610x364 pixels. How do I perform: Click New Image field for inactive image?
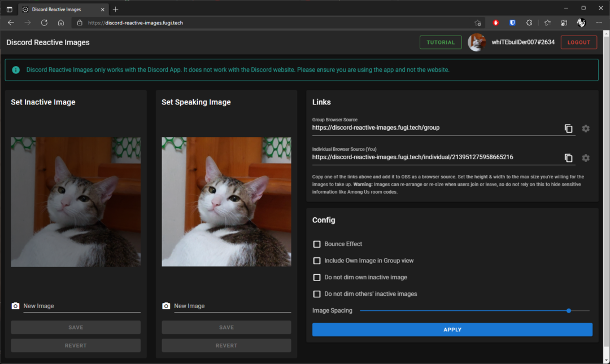[82, 306]
